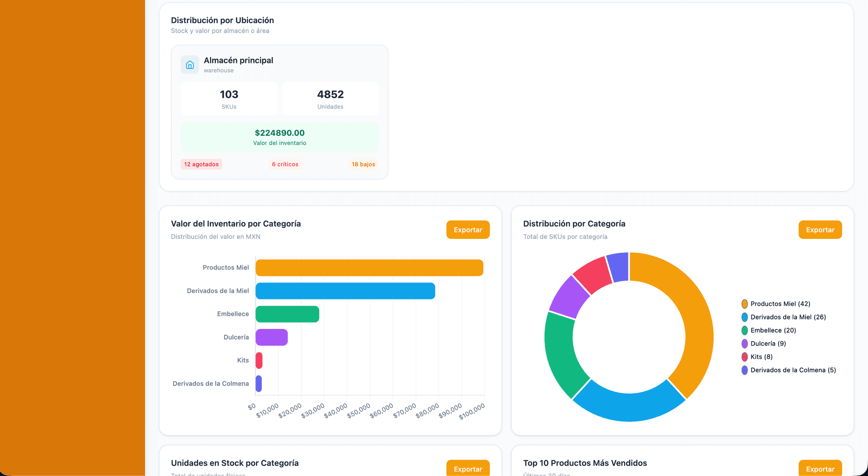Click the 6 críticos badge
Screen dimensions: 868x476
285,164
